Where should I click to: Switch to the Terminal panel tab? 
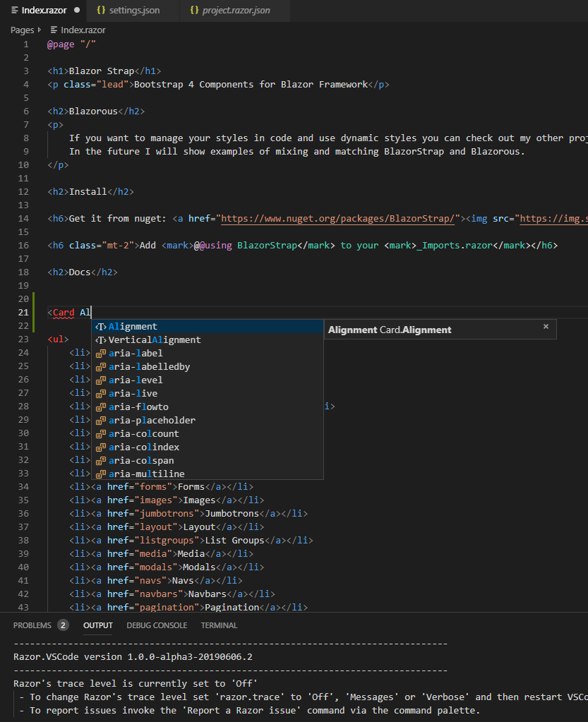tap(219, 625)
